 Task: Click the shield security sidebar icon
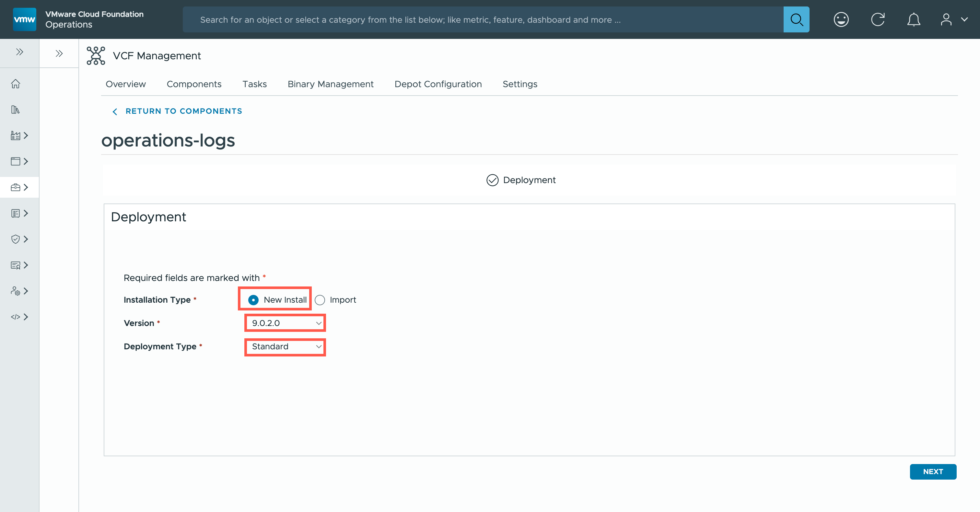pos(15,239)
